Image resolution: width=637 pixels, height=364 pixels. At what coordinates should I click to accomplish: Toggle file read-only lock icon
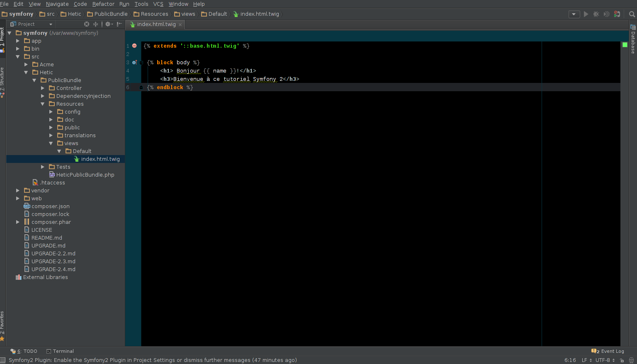(x=622, y=360)
